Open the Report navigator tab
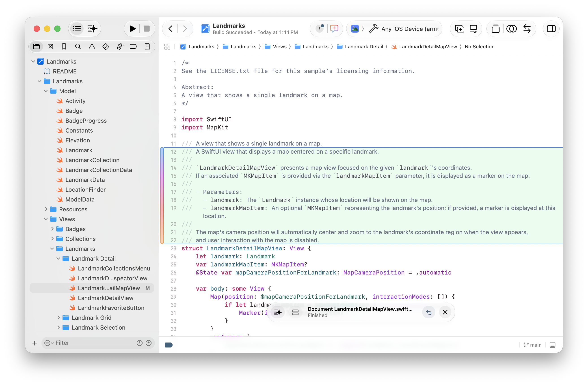This screenshot has width=588, height=386. pos(147,47)
